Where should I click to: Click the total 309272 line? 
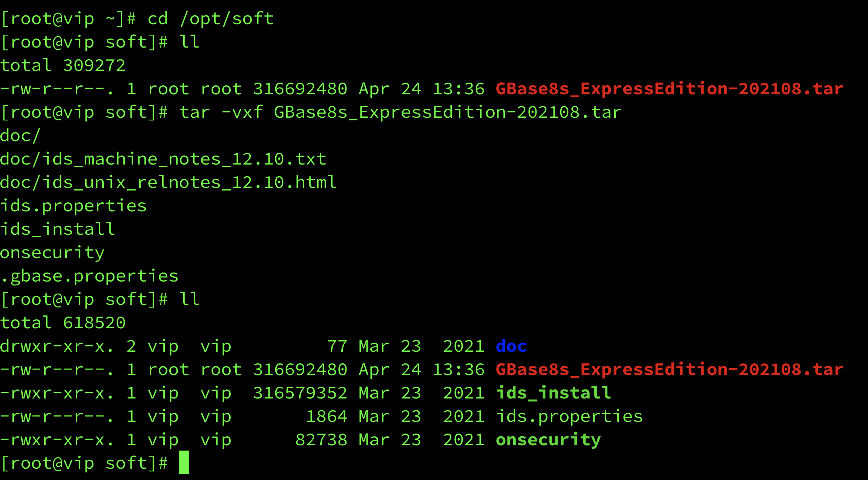tap(63, 66)
